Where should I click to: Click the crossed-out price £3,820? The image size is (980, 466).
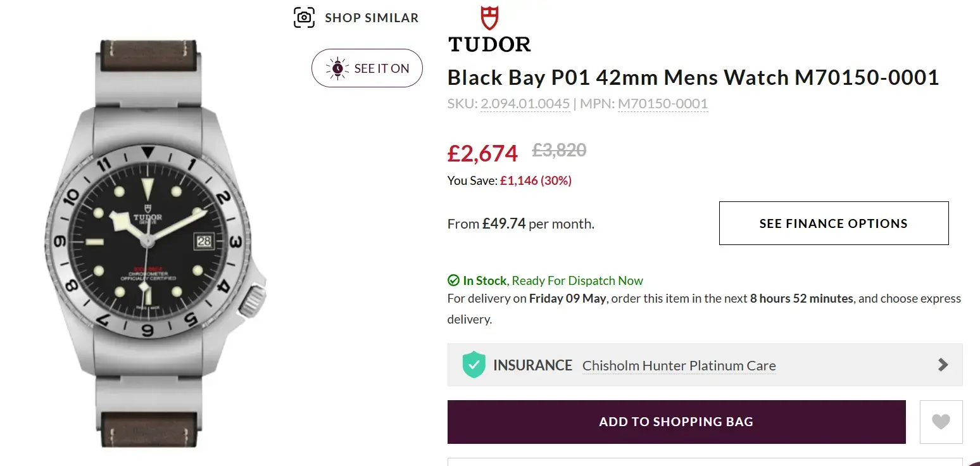click(x=559, y=151)
